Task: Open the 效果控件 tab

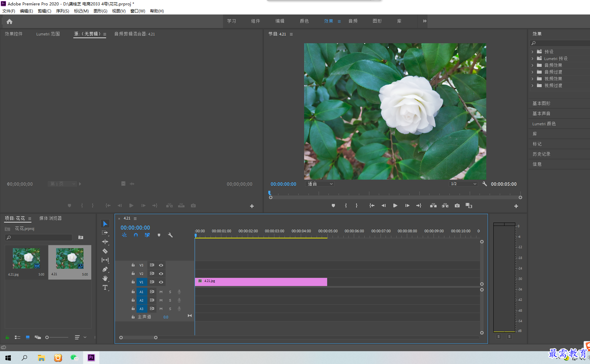Action: (14, 34)
